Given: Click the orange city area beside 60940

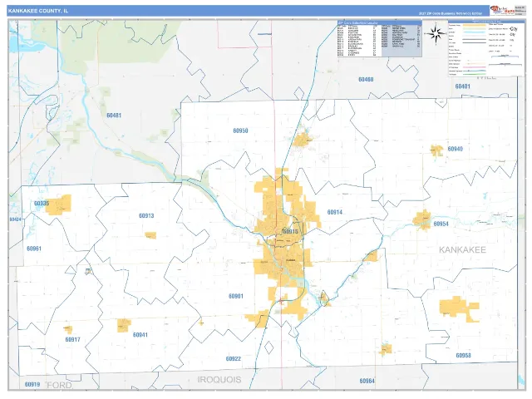Looking at the screenshot, I should click(x=437, y=150).
